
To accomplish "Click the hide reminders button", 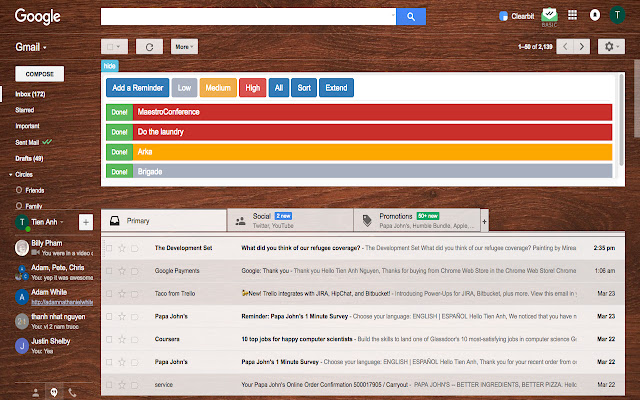I will point(109,66).
